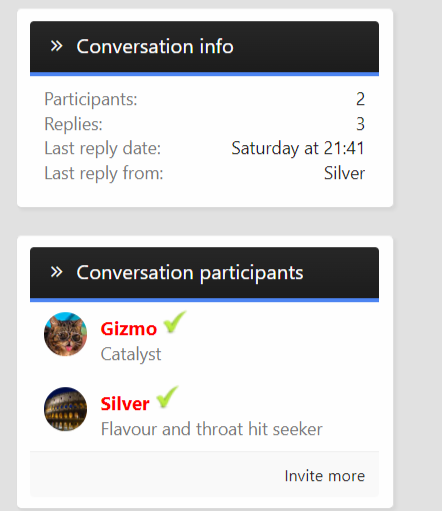Click the Conversation participants double-chevron icon
This screenshot has width=442, height=511.
tap(56, 272)
